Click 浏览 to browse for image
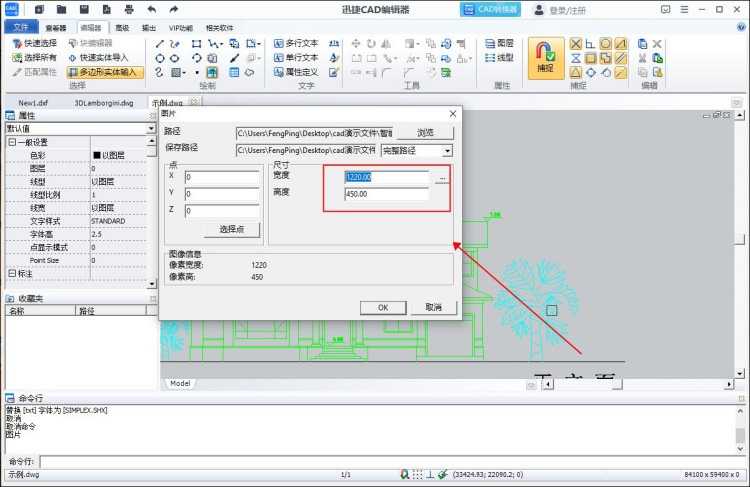This screenshot has width=750, height=487. [425, 133]
